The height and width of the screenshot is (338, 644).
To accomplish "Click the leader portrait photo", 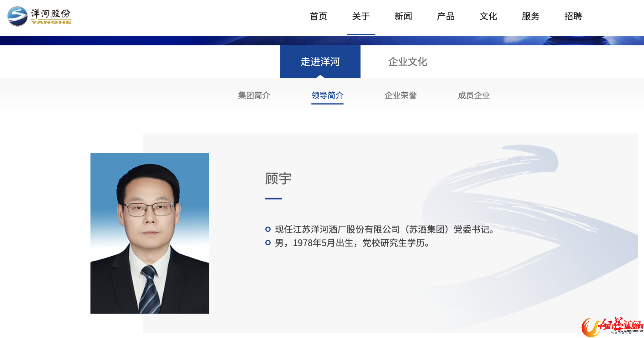I will 150,233.
